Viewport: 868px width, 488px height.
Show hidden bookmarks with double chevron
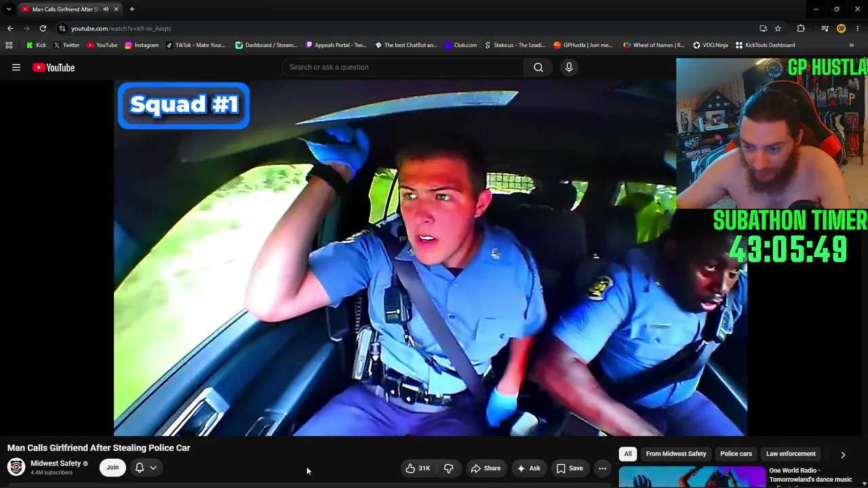[852, 45]
